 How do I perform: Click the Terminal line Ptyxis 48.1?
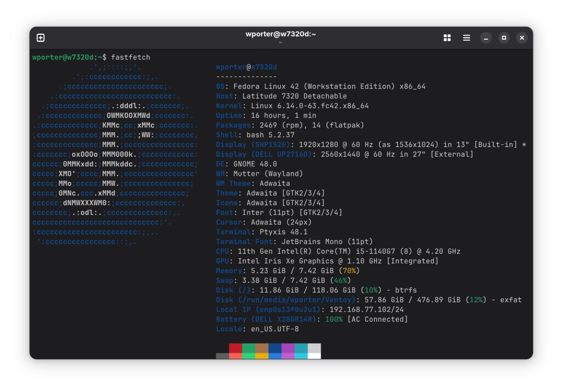tap(262, 232)
